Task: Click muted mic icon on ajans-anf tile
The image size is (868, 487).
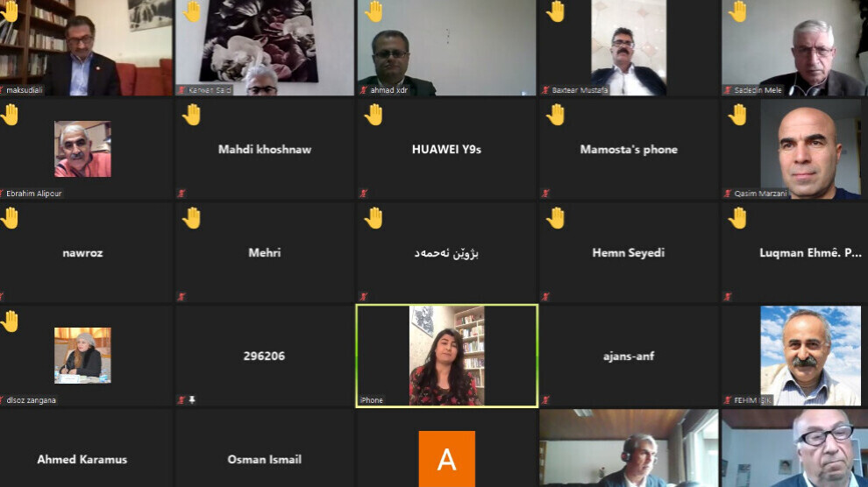Action: [x=545, y=399]
